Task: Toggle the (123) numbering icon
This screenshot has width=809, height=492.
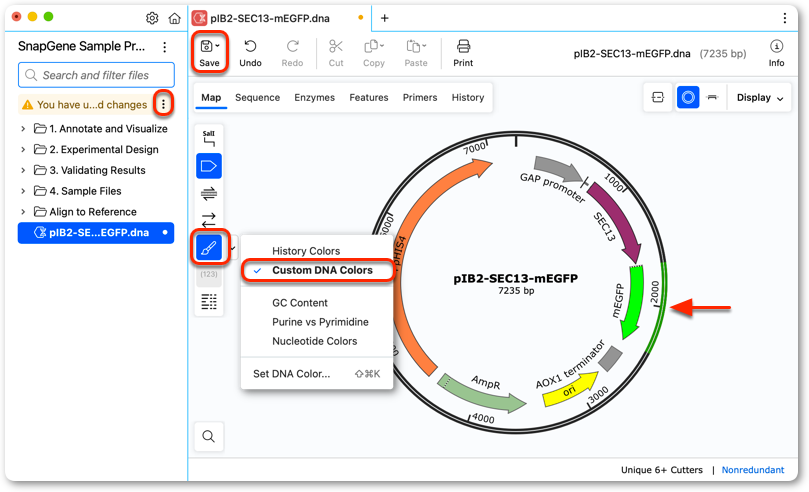Action: (209, 274)
